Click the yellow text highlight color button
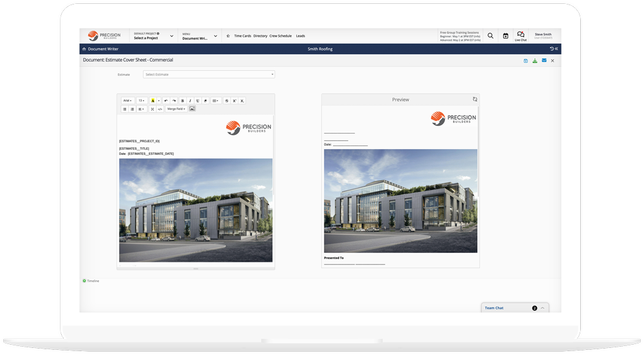The height and width of the screenshot is (355, 644). coord(153,101)
